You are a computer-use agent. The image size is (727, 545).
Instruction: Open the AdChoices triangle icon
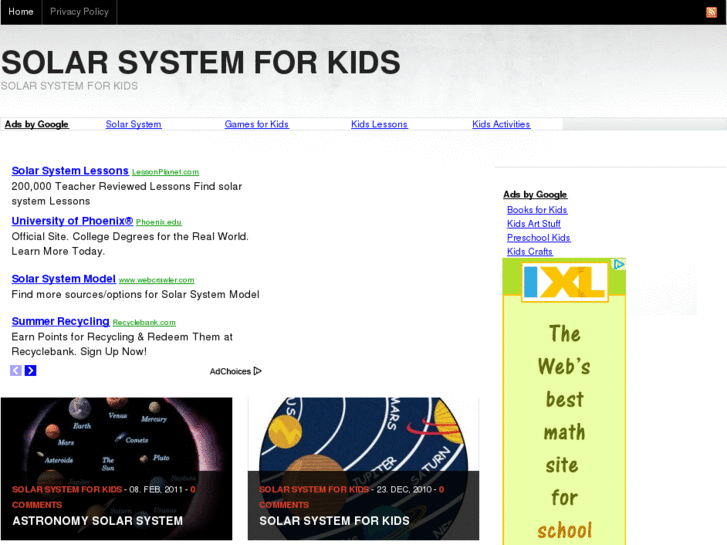[x=258, y=371]
